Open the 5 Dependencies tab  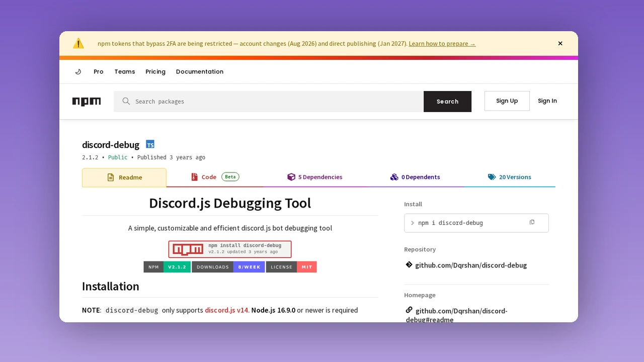314,177
